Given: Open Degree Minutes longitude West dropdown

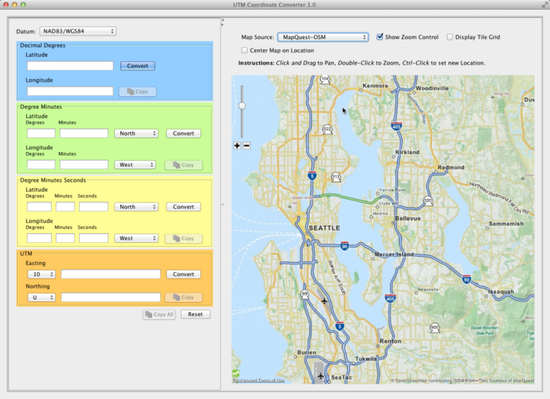Looking at the screenshot, I should (135, 165).
